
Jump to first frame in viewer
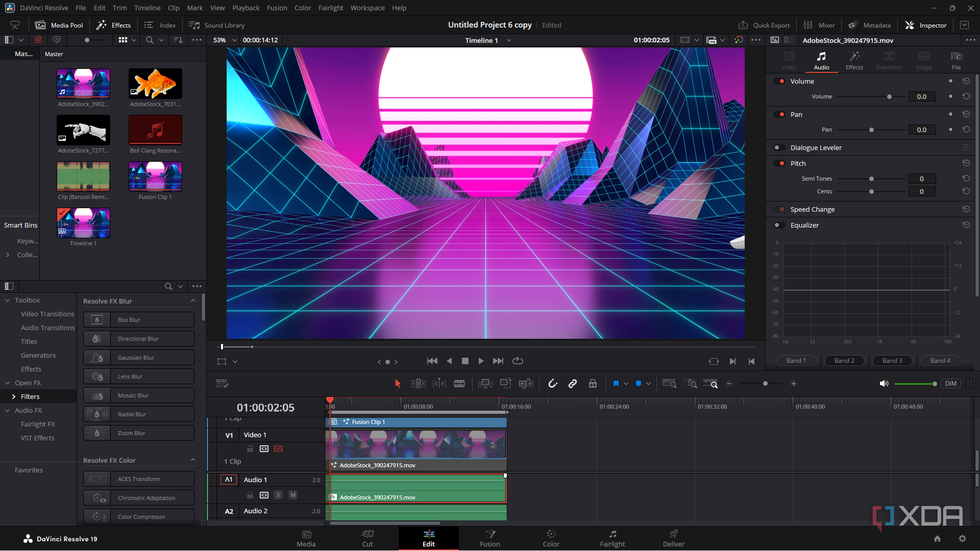(x=432, y=361)
